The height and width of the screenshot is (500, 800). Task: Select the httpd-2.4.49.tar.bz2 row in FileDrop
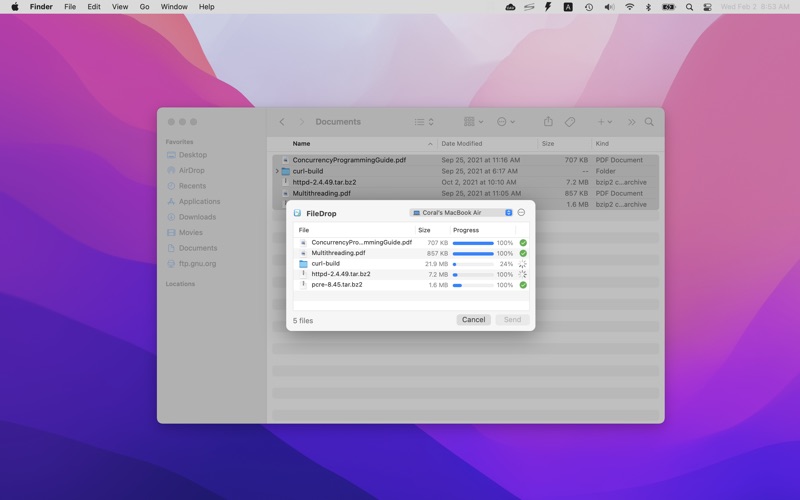point(411,274)
